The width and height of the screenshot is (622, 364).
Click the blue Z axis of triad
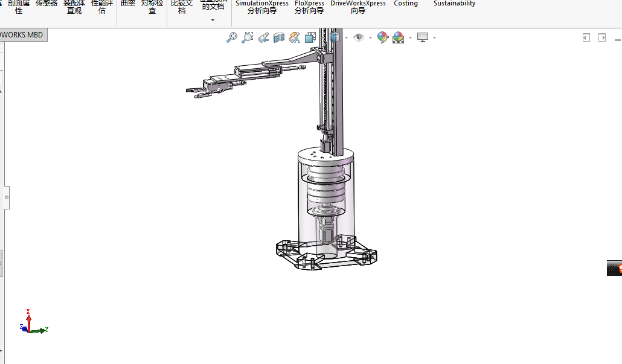point(24,328)
